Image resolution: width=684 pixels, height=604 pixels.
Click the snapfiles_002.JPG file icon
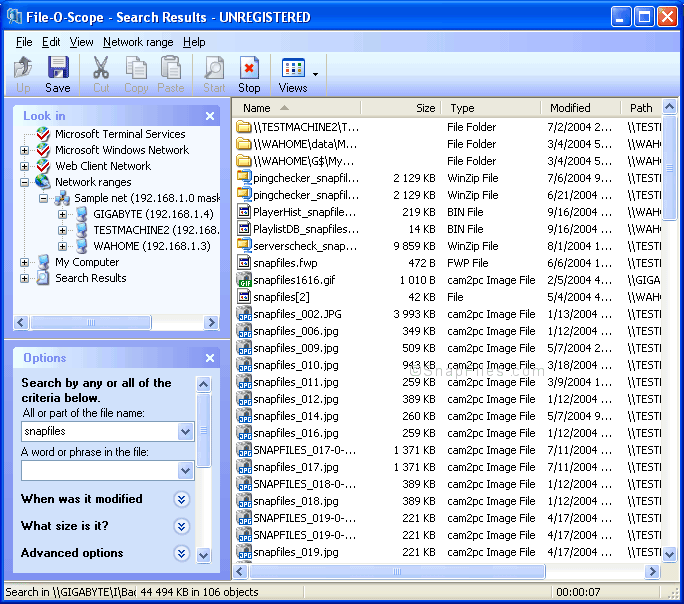tap(244, 314)
